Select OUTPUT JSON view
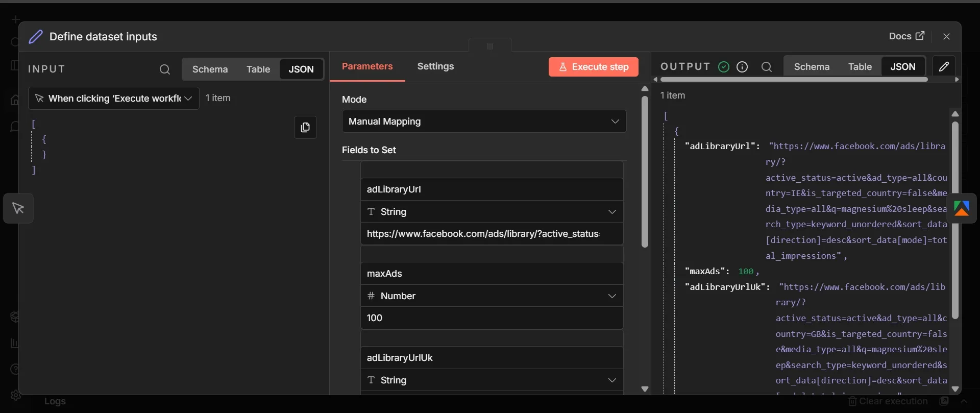The width and height of the screenshot is (980, 413). click(x=903, y=67)
